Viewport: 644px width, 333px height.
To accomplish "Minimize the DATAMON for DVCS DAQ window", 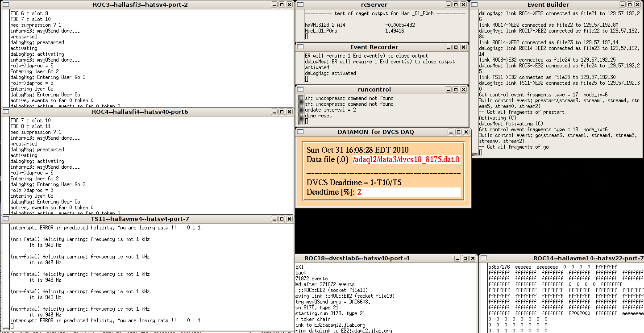I will tap(451, 132).
